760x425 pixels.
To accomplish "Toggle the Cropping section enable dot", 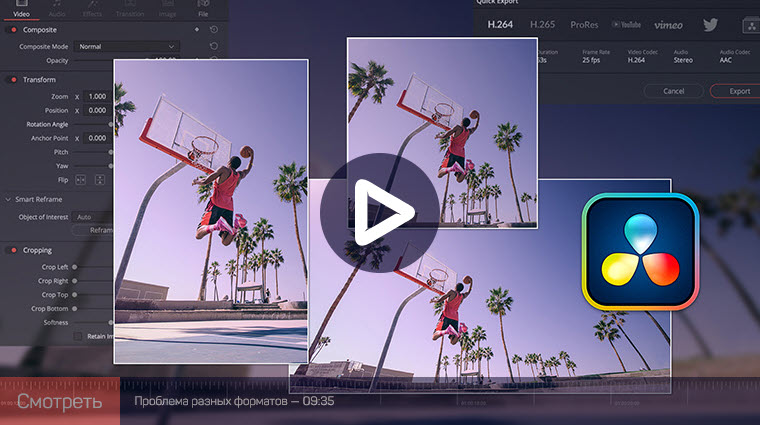I will pos(14,250).
